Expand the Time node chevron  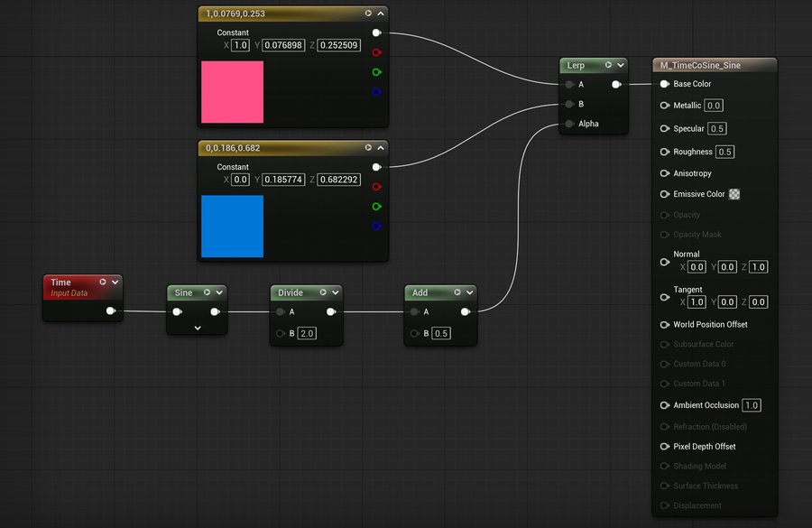click(115, 283)
